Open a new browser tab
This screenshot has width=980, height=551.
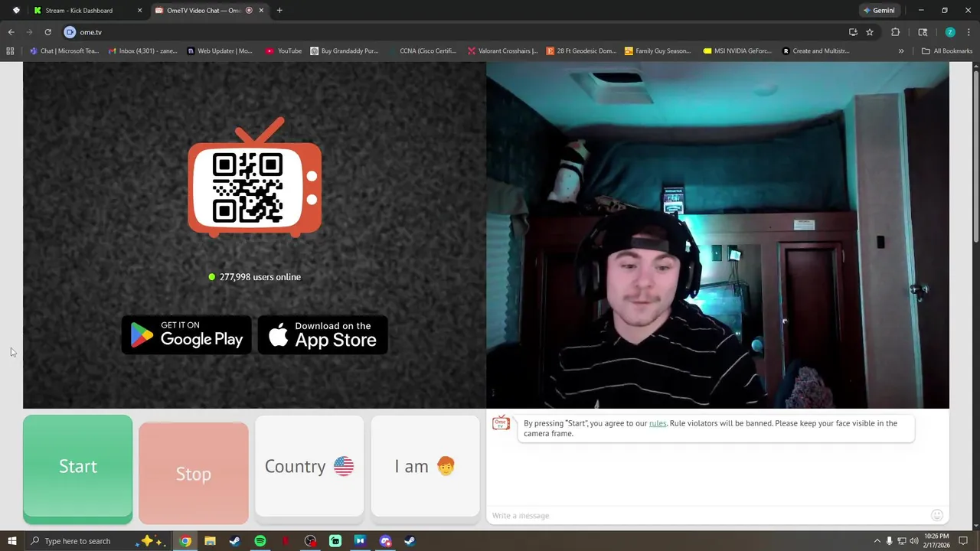[279, 11]
